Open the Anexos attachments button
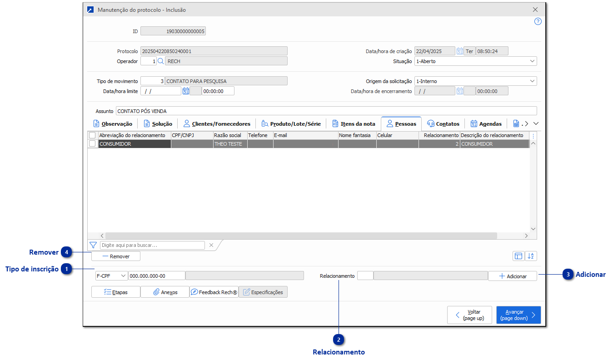Viewport: 613px width, 364px height. pyautogui.click(x=165, y=292)
